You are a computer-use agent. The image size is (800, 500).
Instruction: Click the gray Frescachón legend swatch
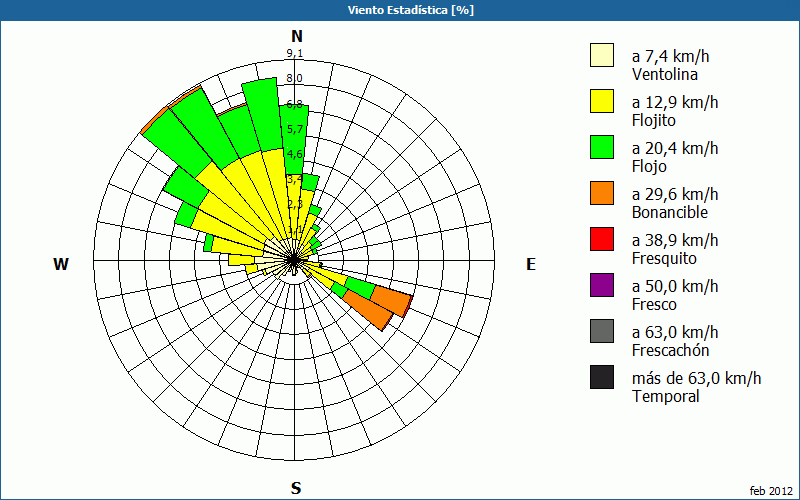(602, 331)
